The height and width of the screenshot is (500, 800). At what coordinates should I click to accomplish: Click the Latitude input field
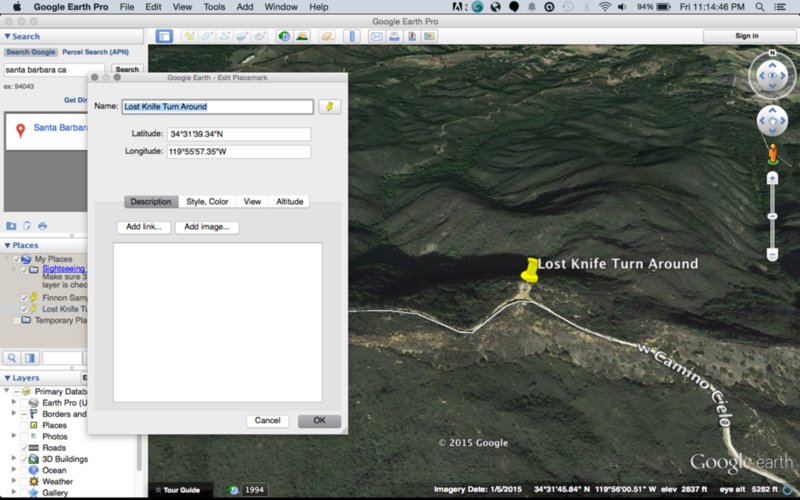click(x=239, y=134)
